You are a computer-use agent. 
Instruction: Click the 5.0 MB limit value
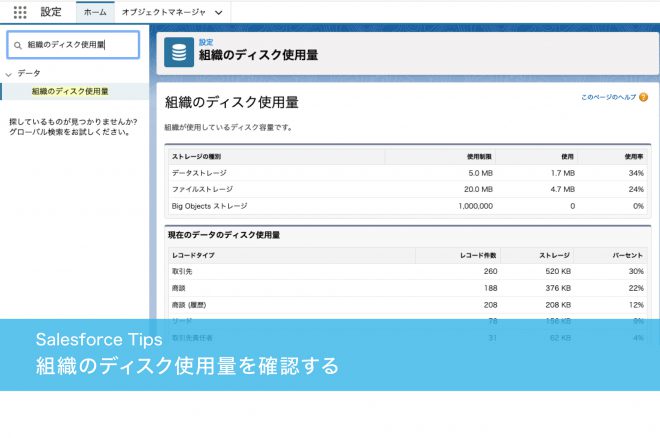tap(480, 173)
